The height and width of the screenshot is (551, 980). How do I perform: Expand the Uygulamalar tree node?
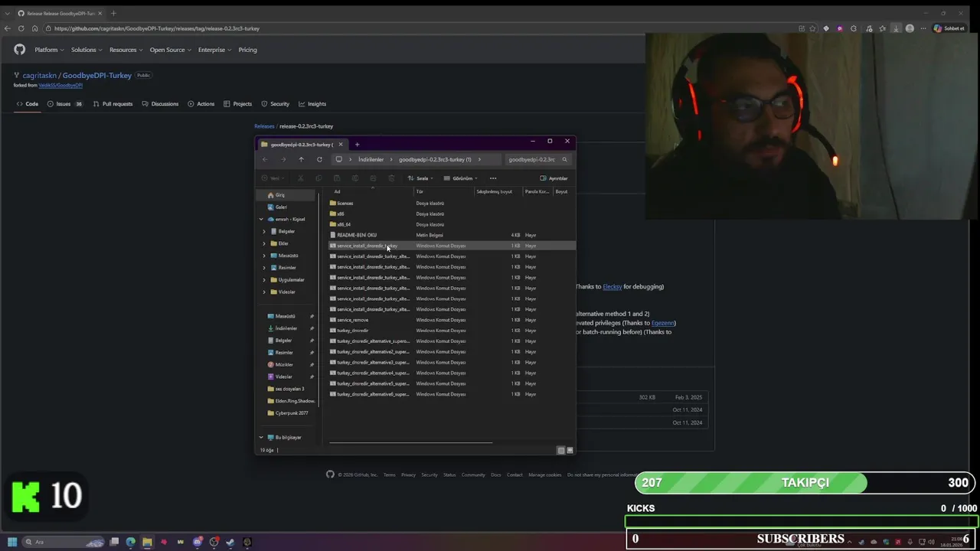click(x=264, y=280)
